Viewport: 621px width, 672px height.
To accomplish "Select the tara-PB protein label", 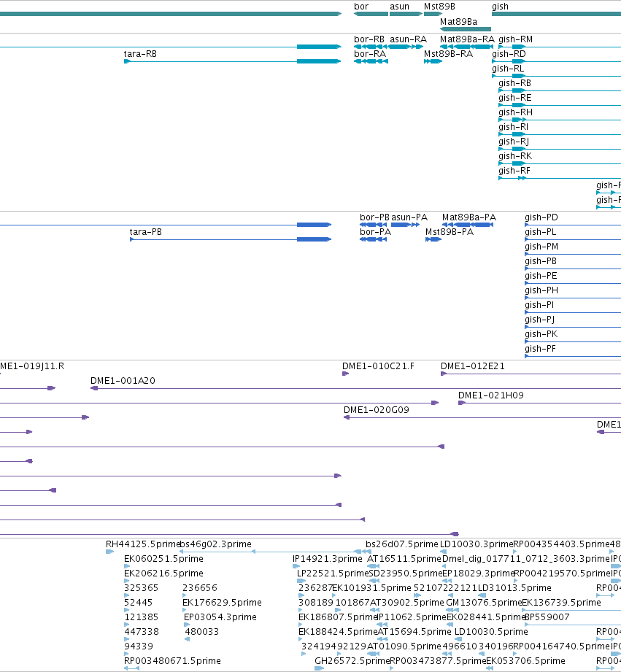I will [x=146, y=232].
